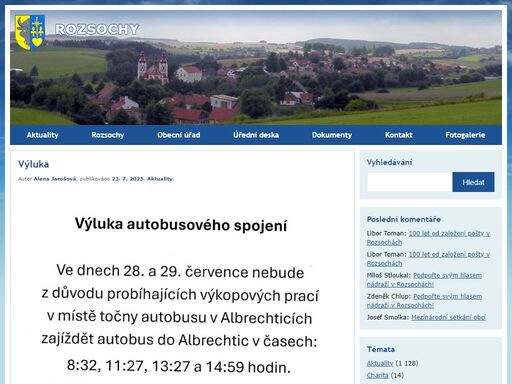
Task: Click the 23. 7. 2025 publication date
Action: pyautogui.click(x=128, y=179)
